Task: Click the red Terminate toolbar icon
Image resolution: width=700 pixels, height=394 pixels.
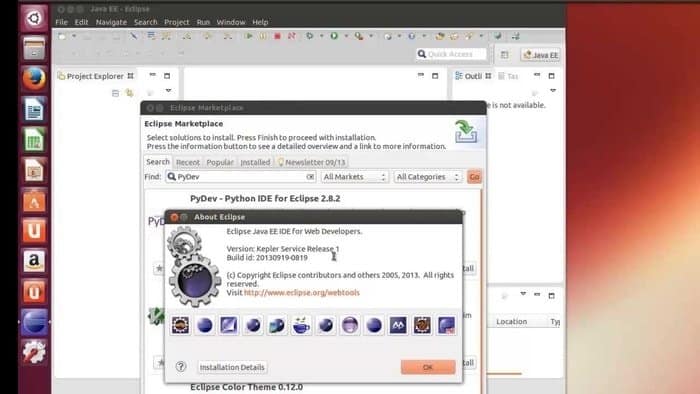Action: 277,36
